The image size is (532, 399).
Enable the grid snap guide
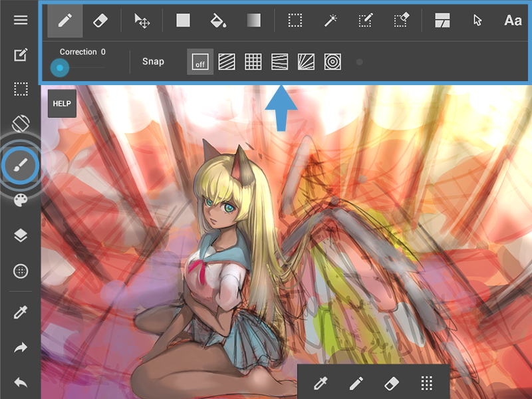pos(253,63)
